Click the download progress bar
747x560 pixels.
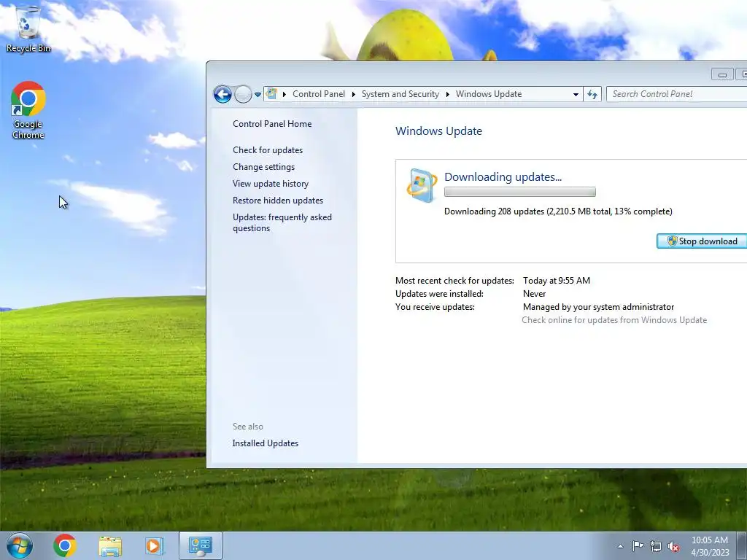[519, 192]
